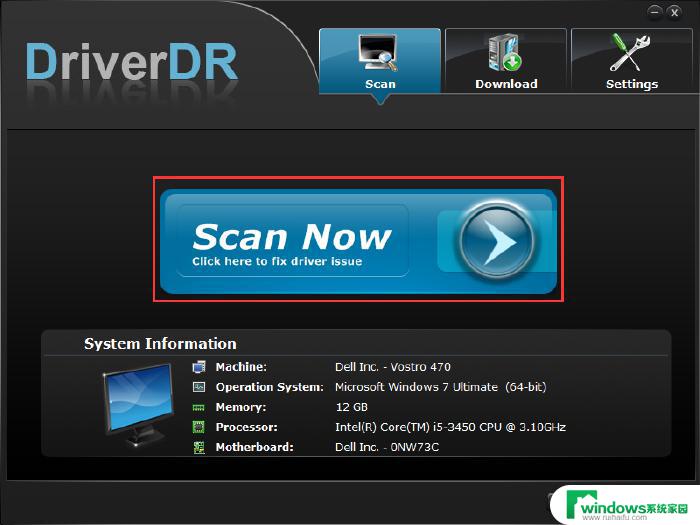
Task: Minimize the DriverDR window
Action: tap(654, 12)
